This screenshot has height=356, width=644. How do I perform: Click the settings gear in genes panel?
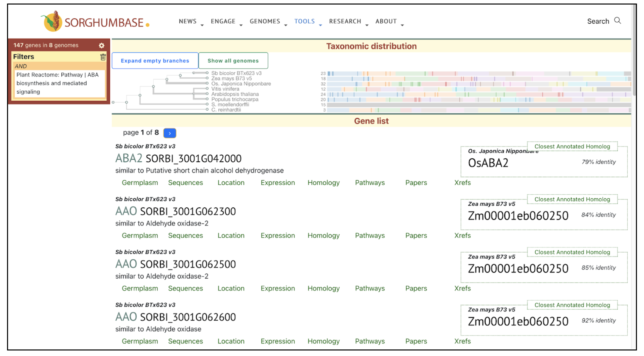coord(101,46)
